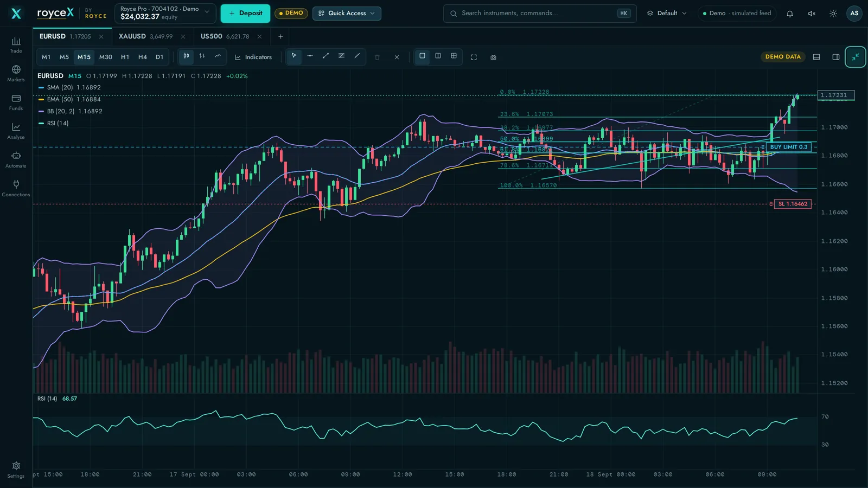This screenshot has width=868, height=488.
Task: Select the D1 timeframe
Action: point(159,57)
